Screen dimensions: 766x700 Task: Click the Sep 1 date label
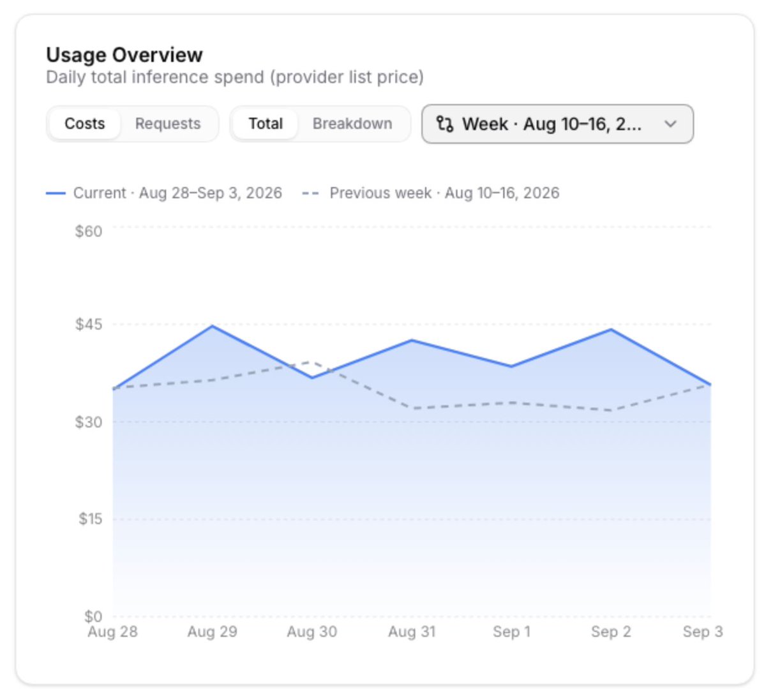pyautogui.click(x=511, y=632)
